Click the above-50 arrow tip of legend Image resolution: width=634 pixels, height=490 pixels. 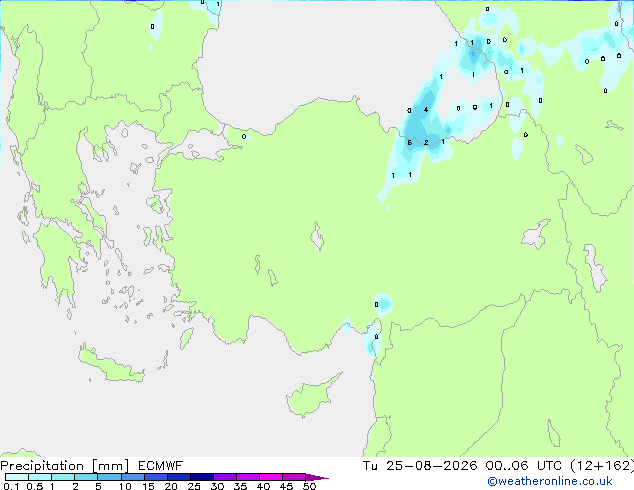[x=317, y=477]
